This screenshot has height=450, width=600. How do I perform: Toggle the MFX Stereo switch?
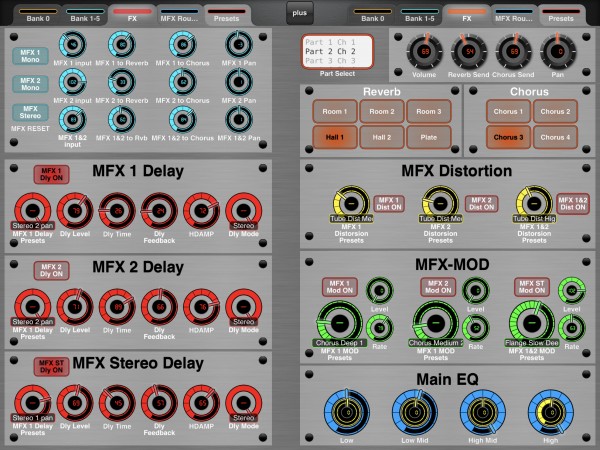pyautogui.click(x=30, y=112)
